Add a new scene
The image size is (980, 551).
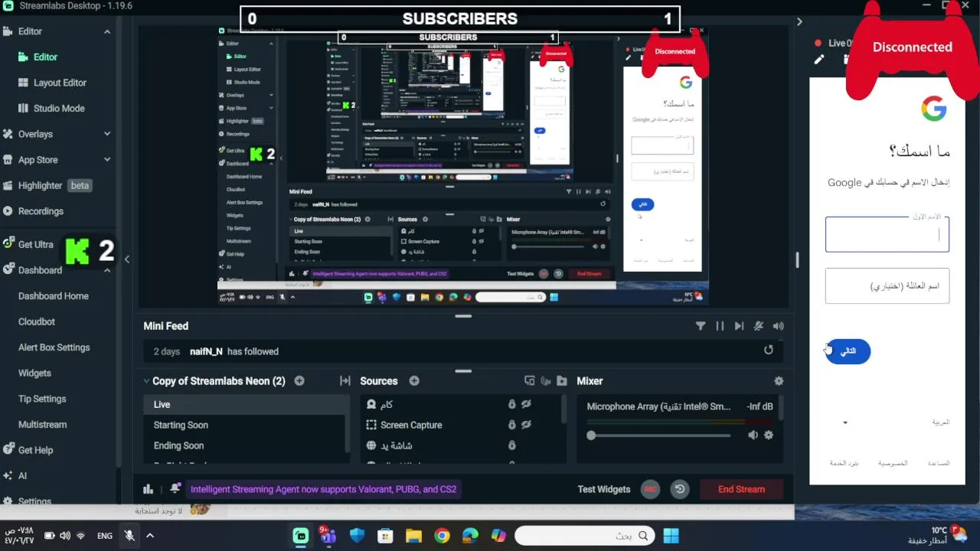[299, 381]
